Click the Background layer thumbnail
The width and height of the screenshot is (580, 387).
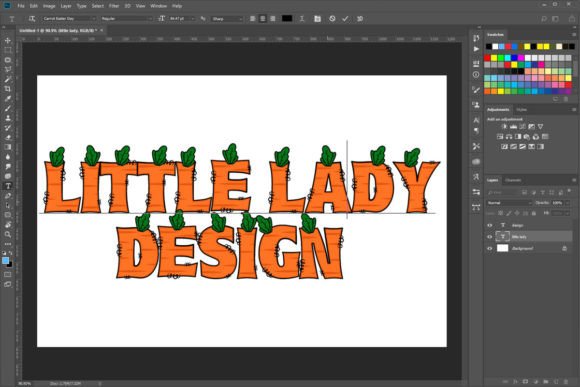pyautogui.click(x=502, y=248)
